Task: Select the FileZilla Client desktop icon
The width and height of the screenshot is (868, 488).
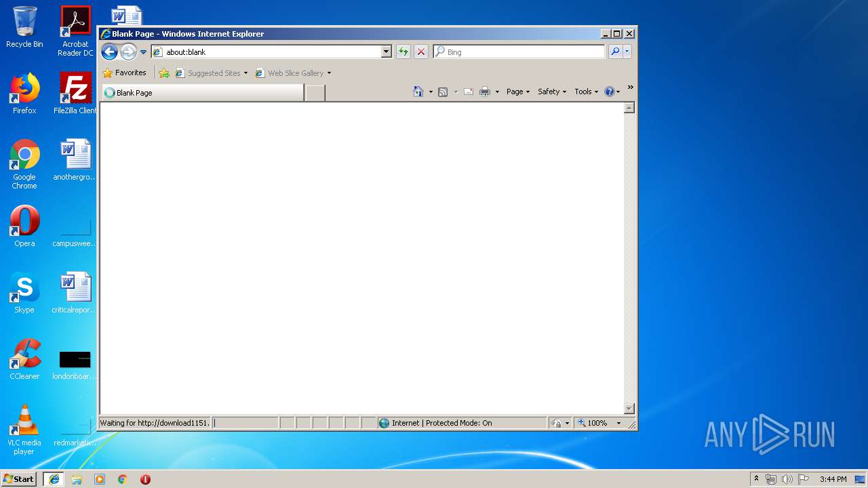Action: (75, 94)
